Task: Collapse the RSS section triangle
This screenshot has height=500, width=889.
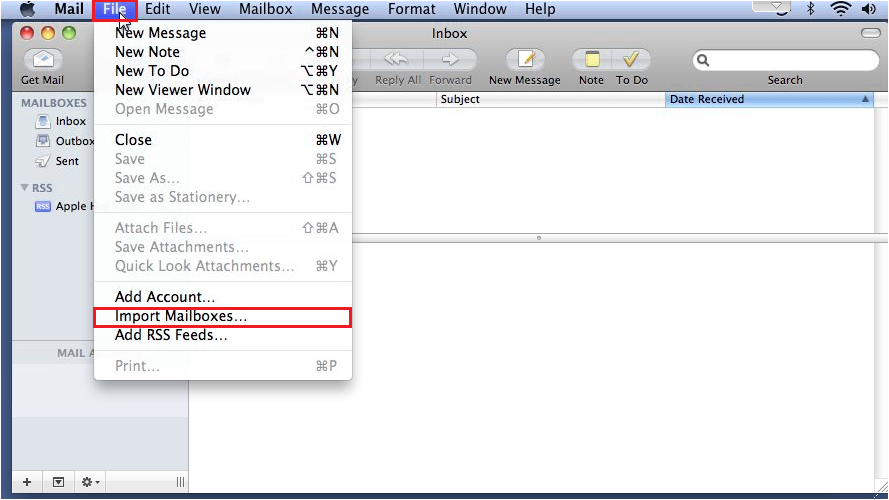Action: point(24,187)
